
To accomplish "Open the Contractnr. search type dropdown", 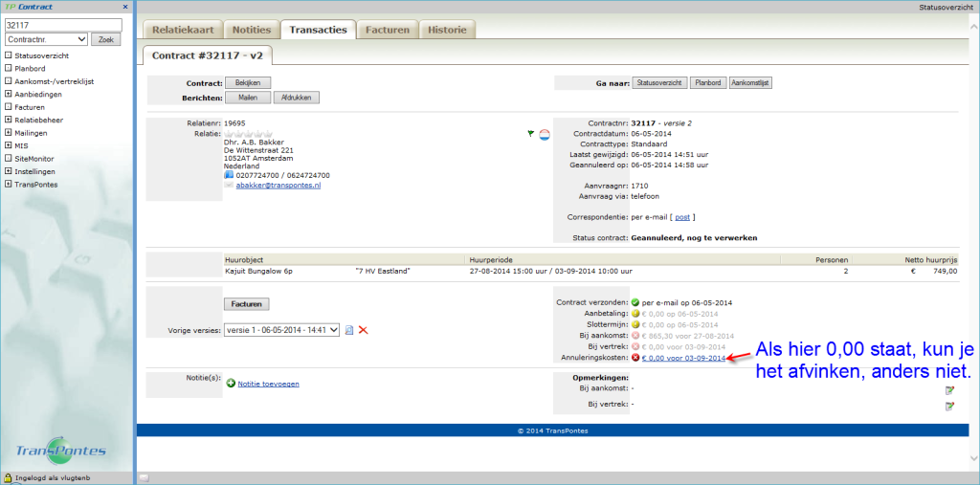I will point(45,40).
